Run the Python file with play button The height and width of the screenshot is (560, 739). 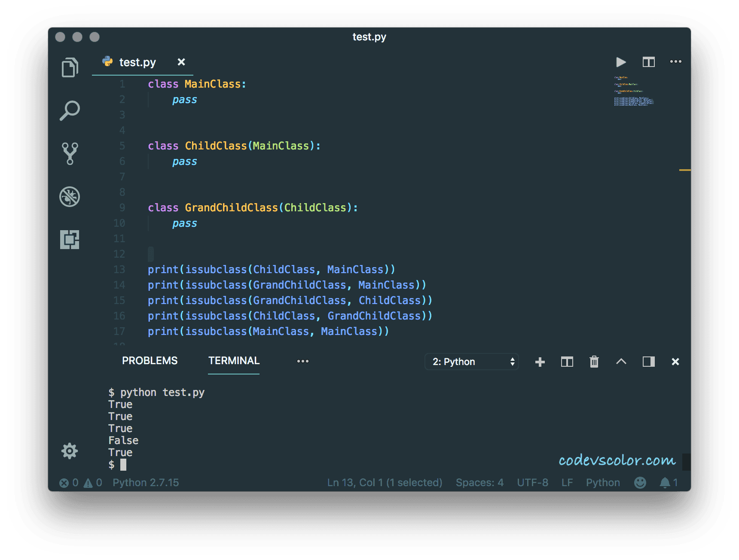[621, 62]
